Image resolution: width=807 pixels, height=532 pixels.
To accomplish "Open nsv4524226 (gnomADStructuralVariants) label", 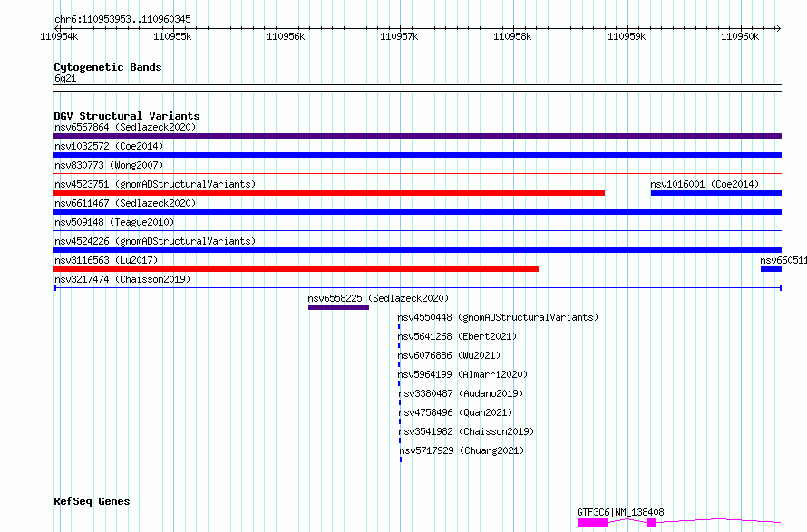I will click(155, 241).
